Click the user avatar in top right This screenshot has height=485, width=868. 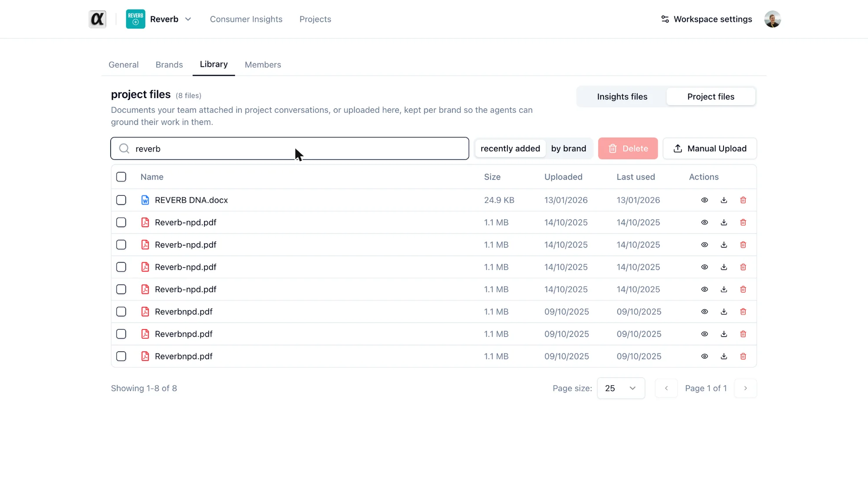coord(773,19)
